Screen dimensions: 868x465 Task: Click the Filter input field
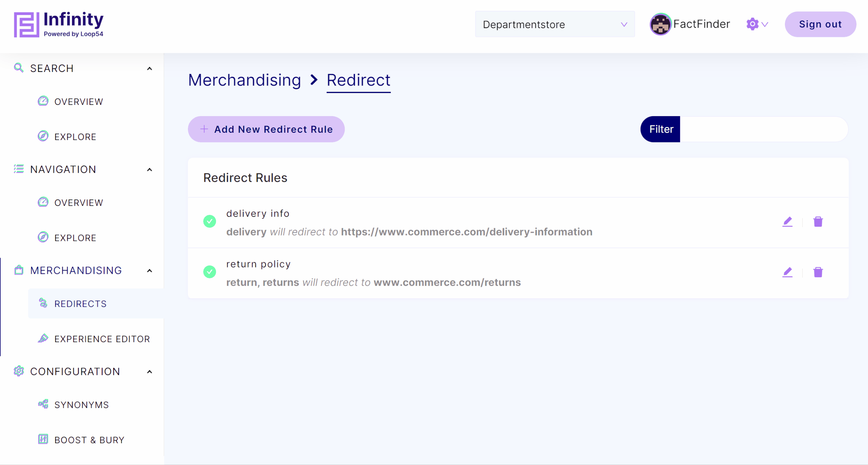tap(764, 129)
